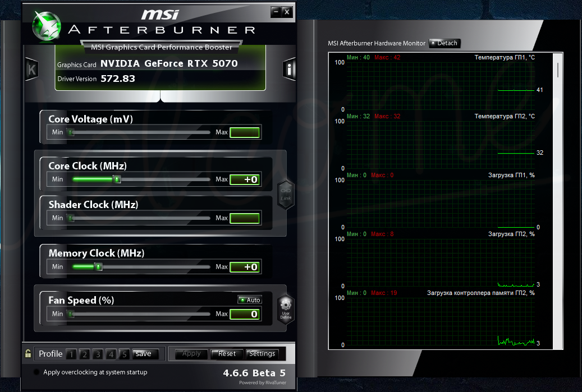Click the profile save button

(x=145, y=354)
